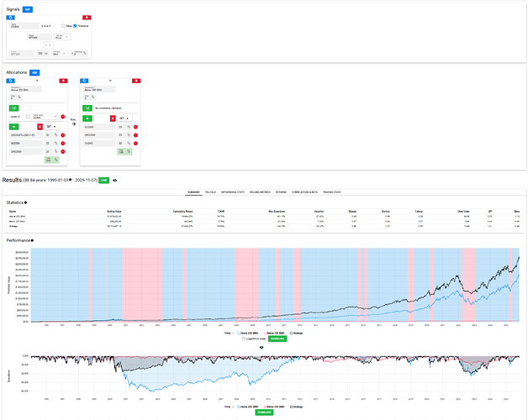Open the signal name dropdown in allocation condition
528x420 pixels.
(45, 117)
